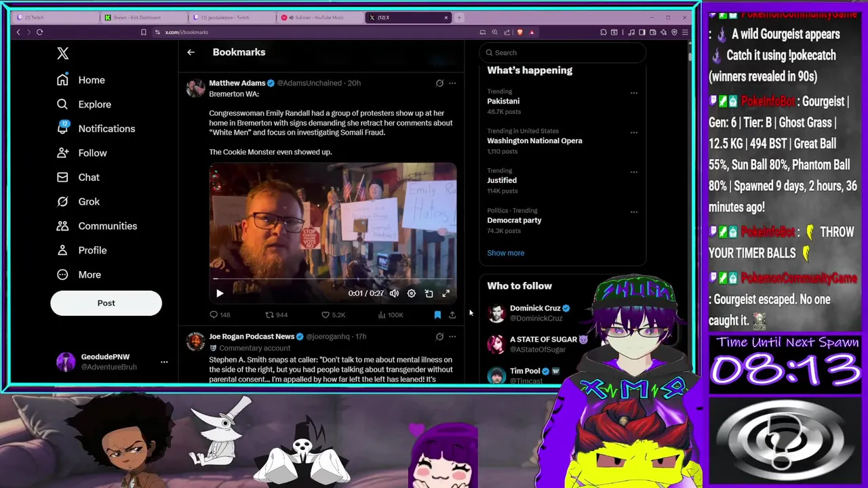This screenshot has width=868, height=488.
Task: Open Washington National Opera trend
Action: pos(534,141)
